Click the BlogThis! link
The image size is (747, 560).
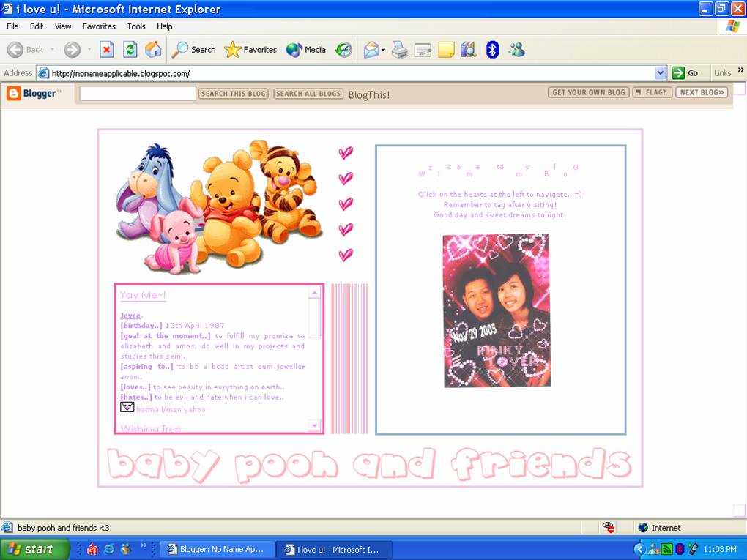click(x=369, y=94)
